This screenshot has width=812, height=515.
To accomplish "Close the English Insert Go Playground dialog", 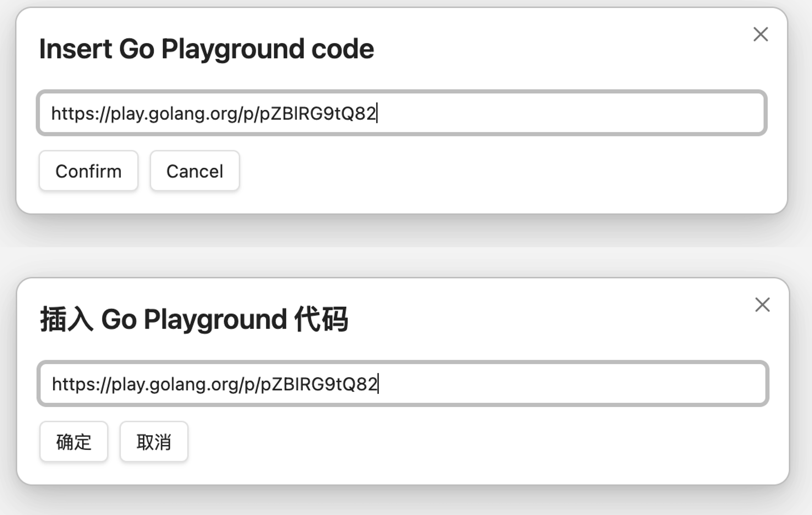I will [x=761, y=34].
